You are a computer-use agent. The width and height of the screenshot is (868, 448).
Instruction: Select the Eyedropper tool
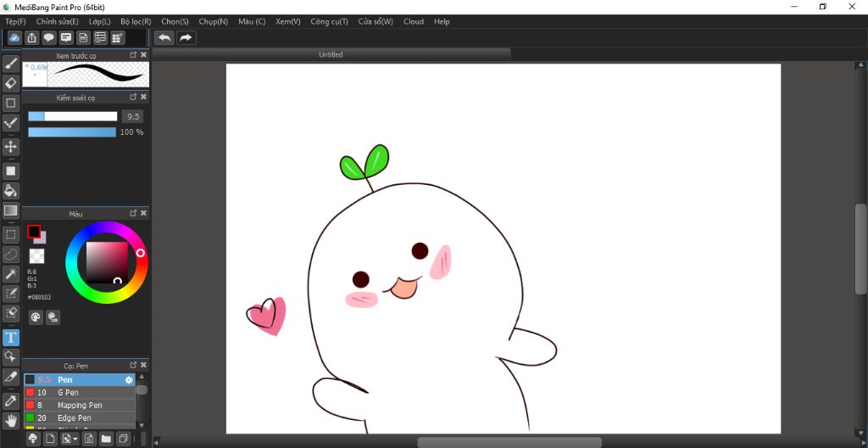[10, 400]
